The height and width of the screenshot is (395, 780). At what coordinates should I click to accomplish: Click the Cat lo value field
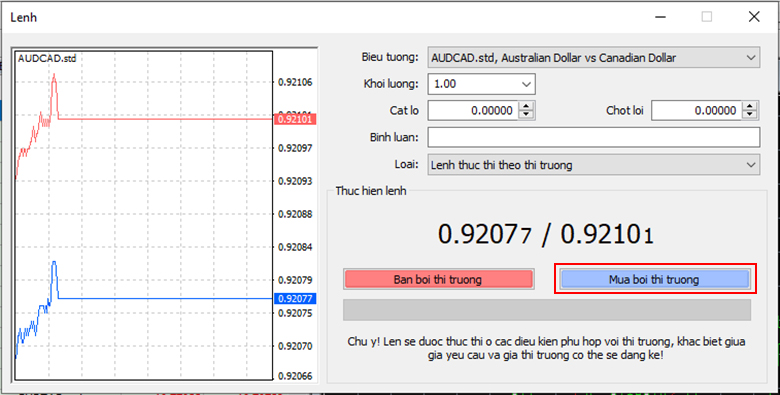point(473,110)
